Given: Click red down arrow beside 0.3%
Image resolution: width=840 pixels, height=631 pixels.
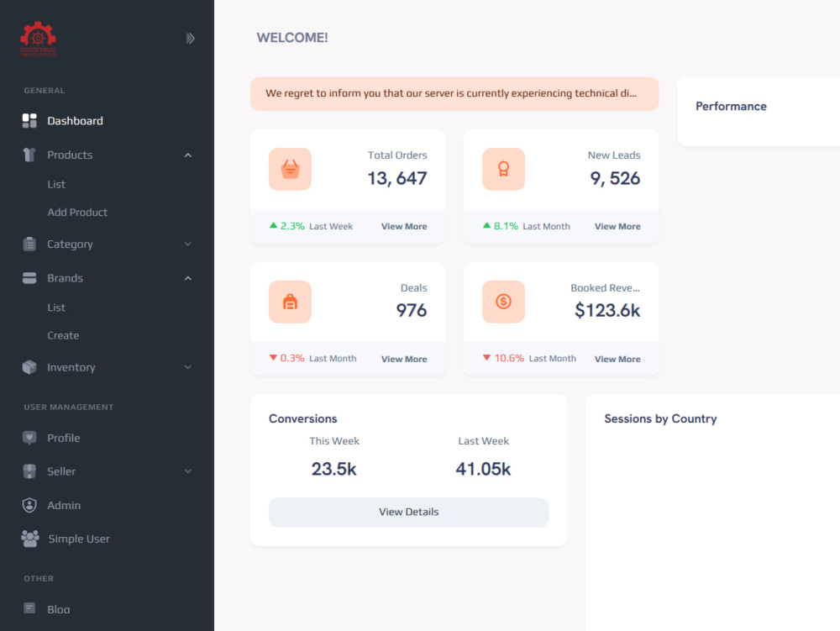Looking at the screenshot, I should [x=273, y=358].
